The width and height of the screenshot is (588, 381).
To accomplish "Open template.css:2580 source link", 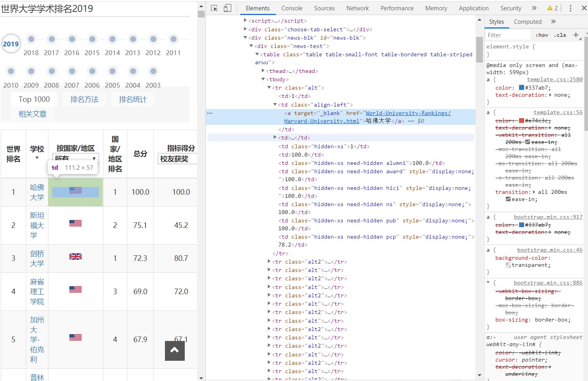I will point(555,79).
